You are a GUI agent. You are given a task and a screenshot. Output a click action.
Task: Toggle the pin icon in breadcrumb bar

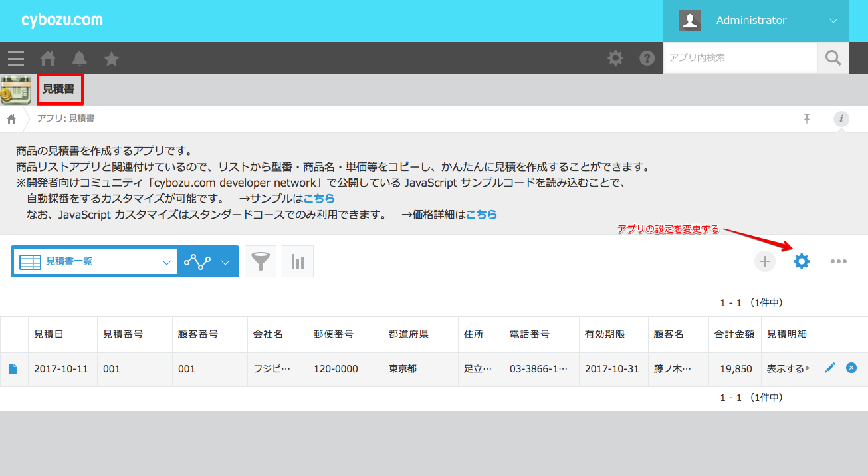point(807,118)
